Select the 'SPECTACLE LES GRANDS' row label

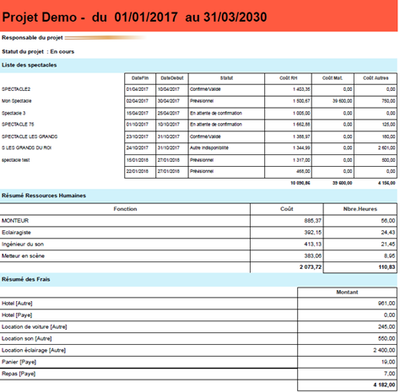tap(30, 137)
